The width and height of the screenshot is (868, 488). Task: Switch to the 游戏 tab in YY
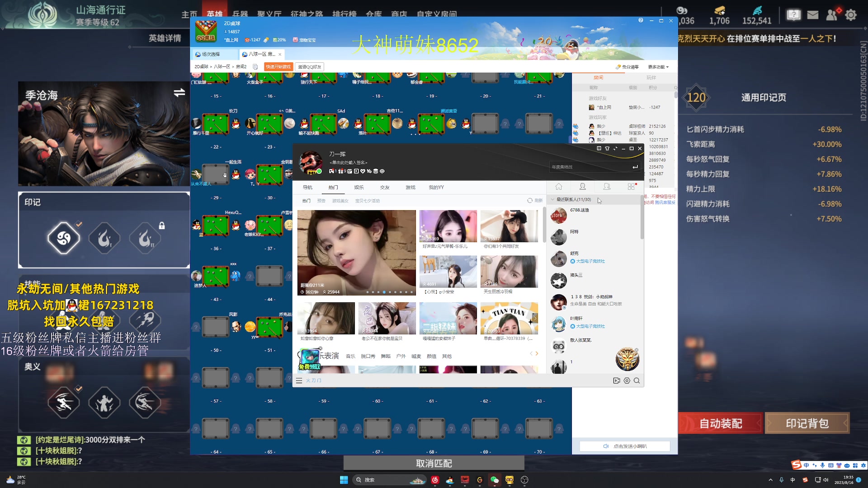point(410,188)
